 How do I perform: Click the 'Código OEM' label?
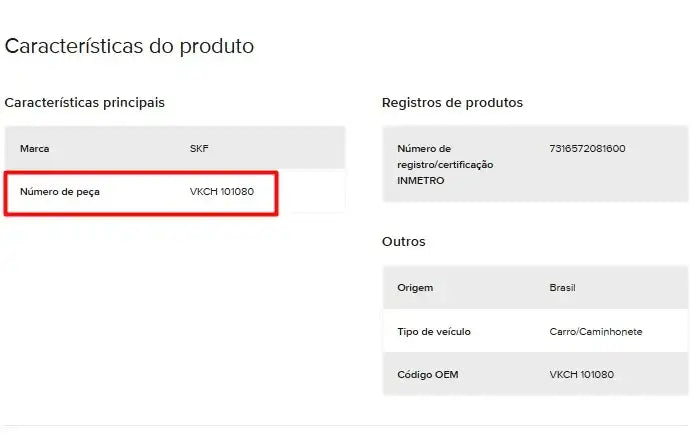click(x=427, y=375)
